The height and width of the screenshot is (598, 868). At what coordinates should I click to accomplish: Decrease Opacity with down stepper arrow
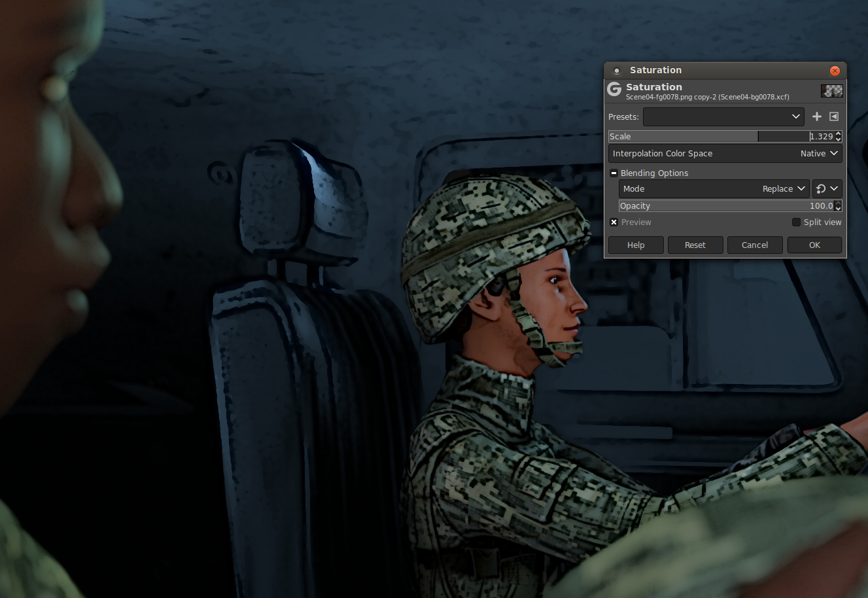839,209
